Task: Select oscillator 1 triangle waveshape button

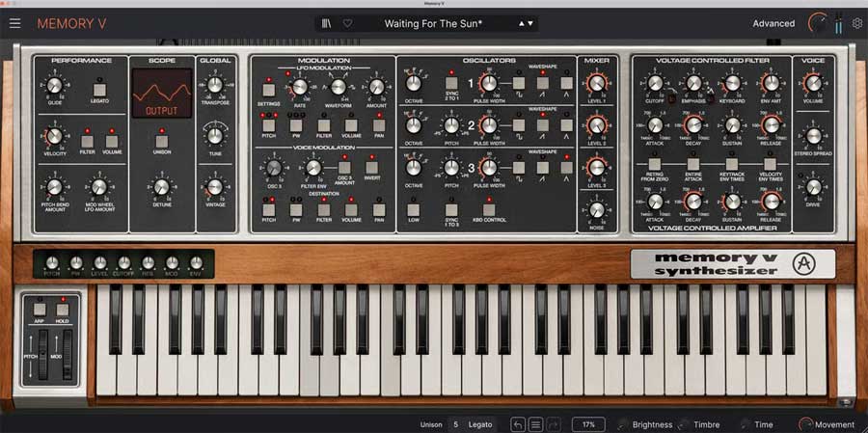Action: coord(566,83)
